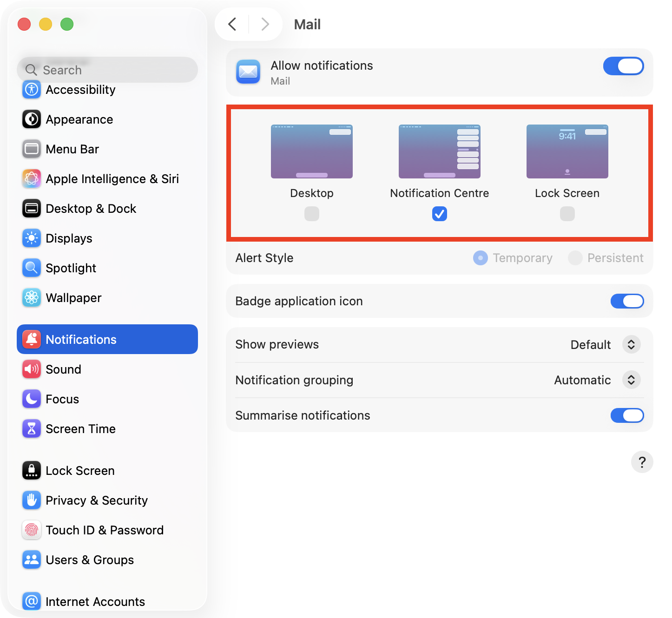
Task: Turn off Badge application icon
Action: tap(627, 301)
